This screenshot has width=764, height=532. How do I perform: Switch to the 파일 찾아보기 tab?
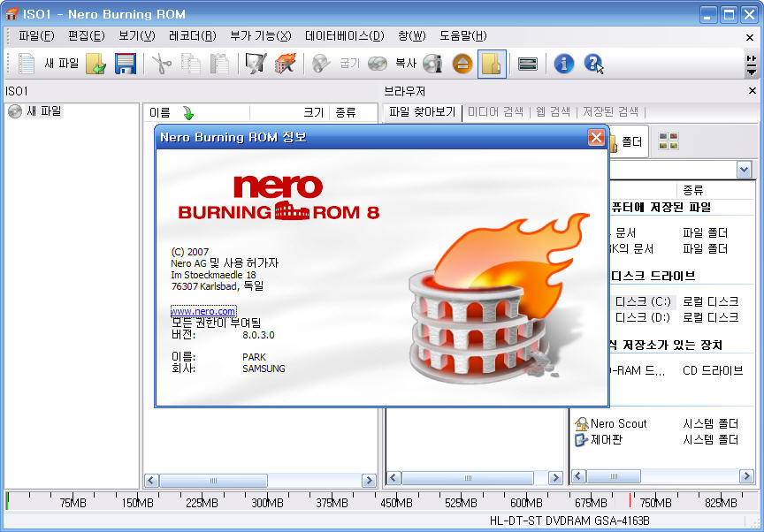pyautogui.click(x=422, y=112)
